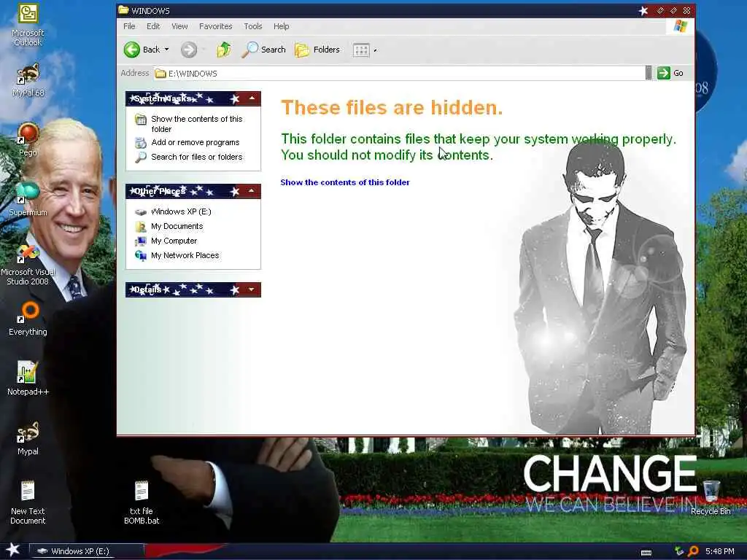Click the address bar showing E:\WINDOWS
Viewport: 747px width, 560px height.
[x=399, y=74]
